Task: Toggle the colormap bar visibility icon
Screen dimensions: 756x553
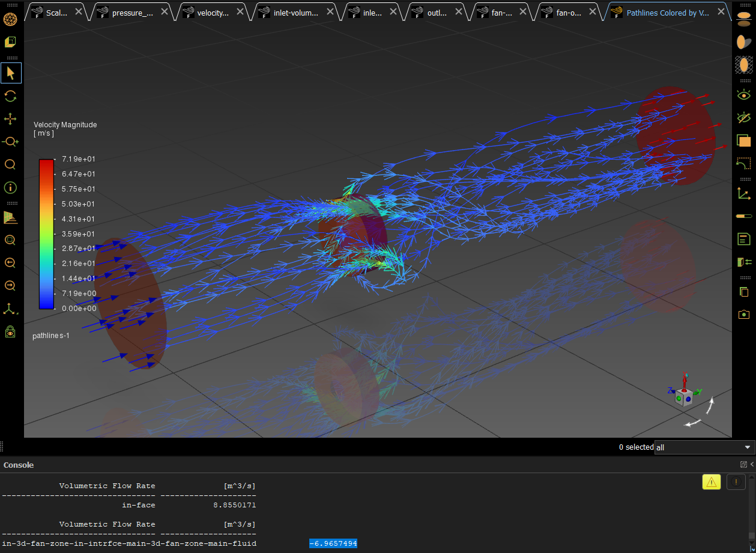Action: pyautogui.click(x=743, y=216)
